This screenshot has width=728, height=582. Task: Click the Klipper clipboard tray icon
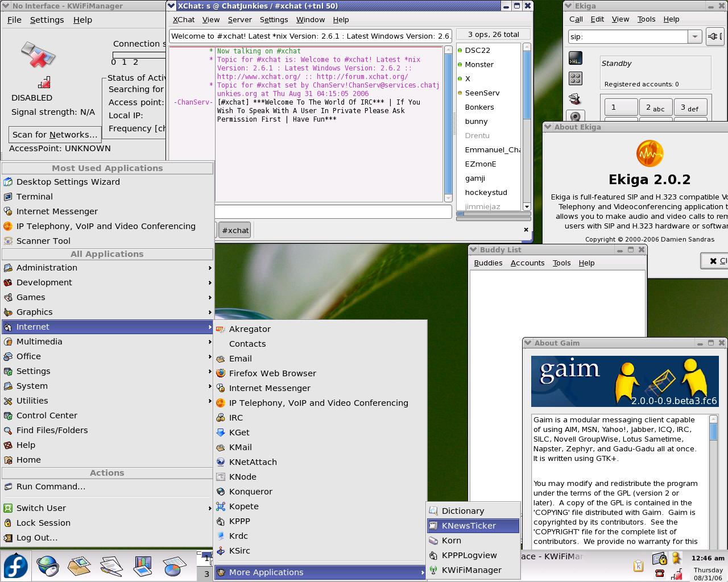(x=638, y=566)
